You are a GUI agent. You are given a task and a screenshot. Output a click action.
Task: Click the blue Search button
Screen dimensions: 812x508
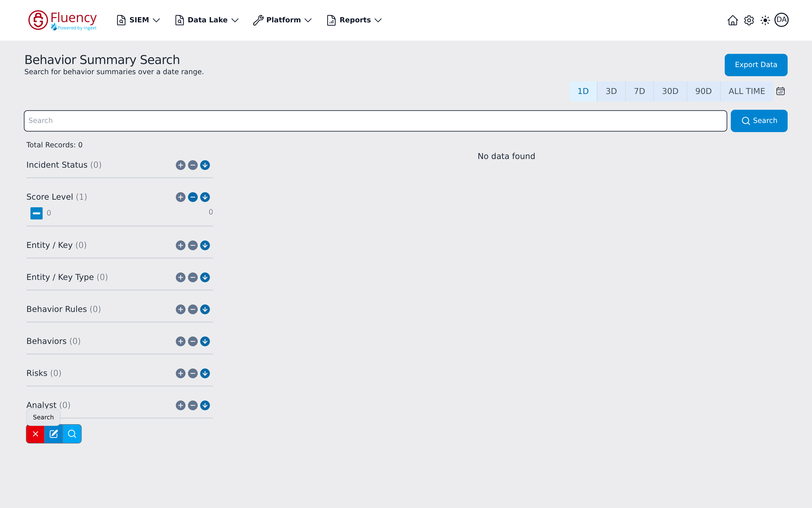pos(759,121)
